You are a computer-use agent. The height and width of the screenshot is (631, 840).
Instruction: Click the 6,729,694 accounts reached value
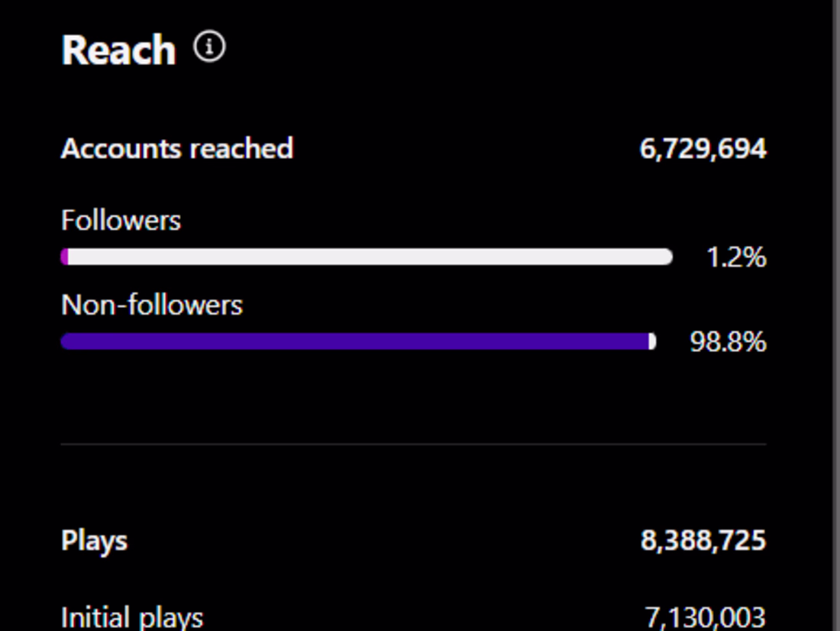[703, 148]
